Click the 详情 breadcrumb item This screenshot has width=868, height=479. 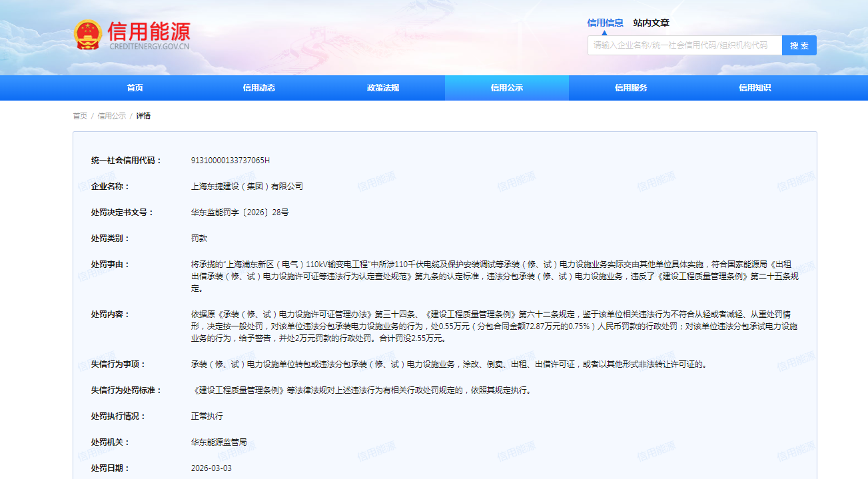coord(143,116)
